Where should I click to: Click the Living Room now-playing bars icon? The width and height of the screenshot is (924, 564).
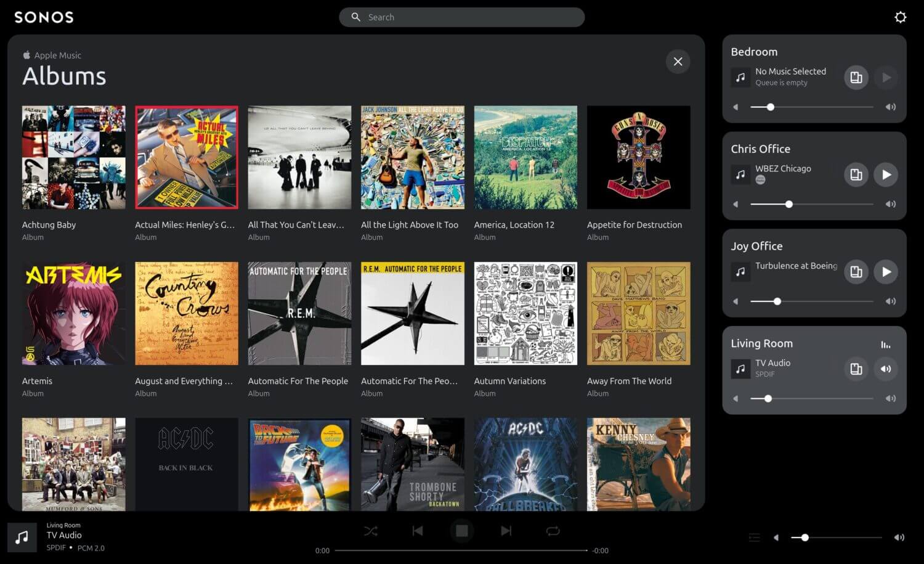(x=886, y=345)
